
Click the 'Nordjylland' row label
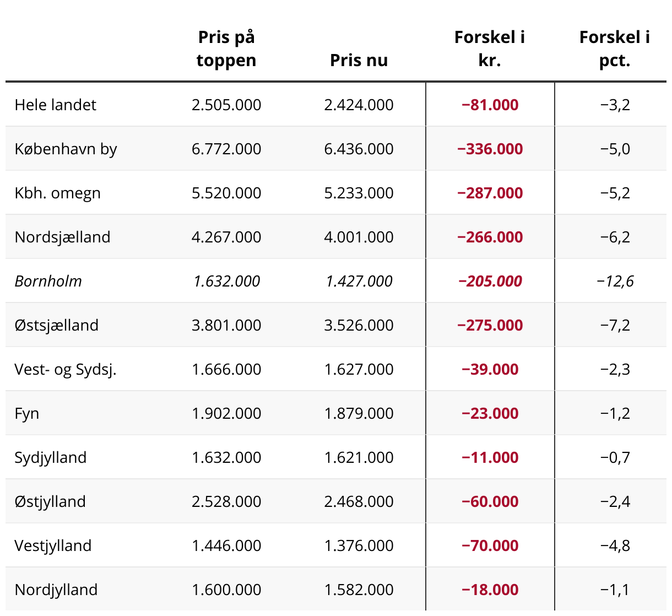coord(56,590)
